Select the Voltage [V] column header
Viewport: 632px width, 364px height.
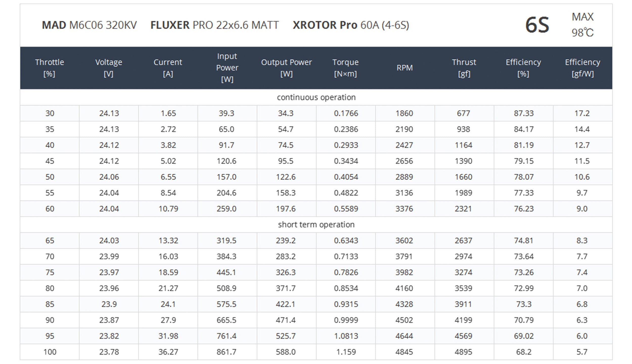pos(109,68)
